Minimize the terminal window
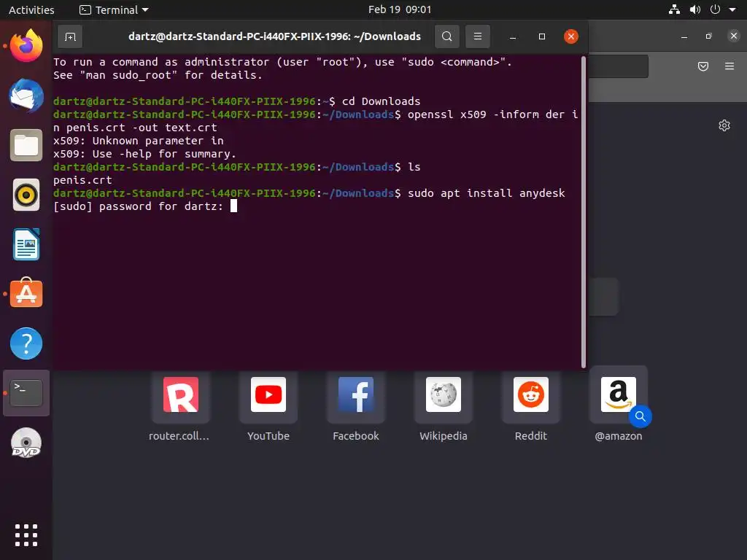The width and height of the screenshot is (747, 560). [513, 36]
